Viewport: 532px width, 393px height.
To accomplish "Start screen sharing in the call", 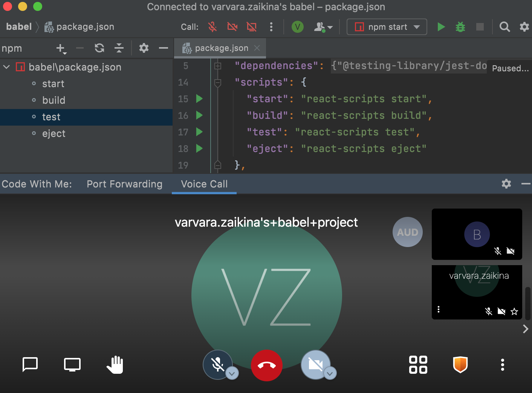I will (x=72, y=364).
